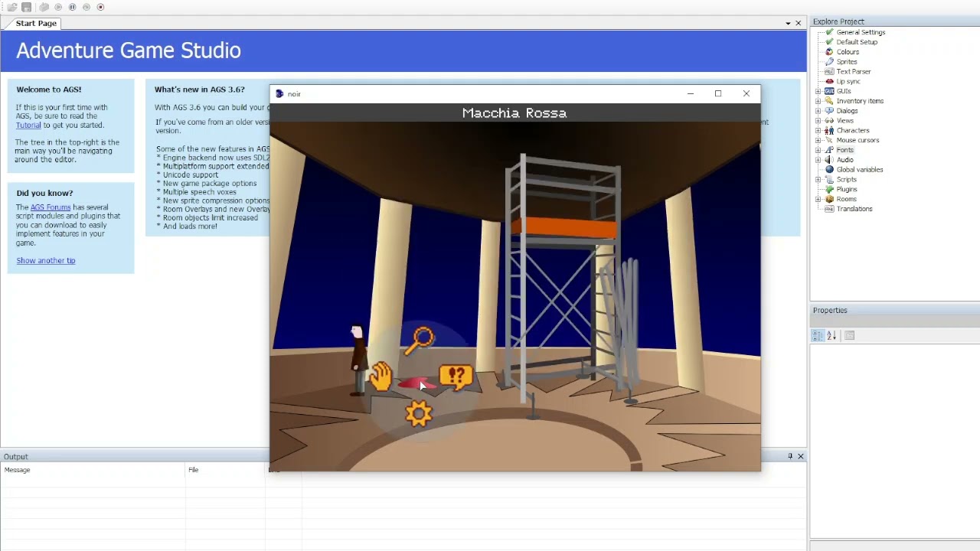Open the Translations node
The height and width of the screenshot is (551, 980).
pos(854,209)
